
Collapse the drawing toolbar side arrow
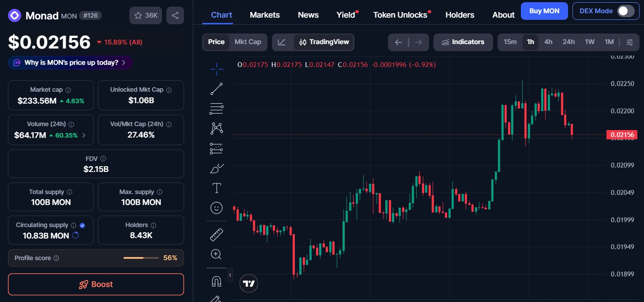(x=230, y=275)
